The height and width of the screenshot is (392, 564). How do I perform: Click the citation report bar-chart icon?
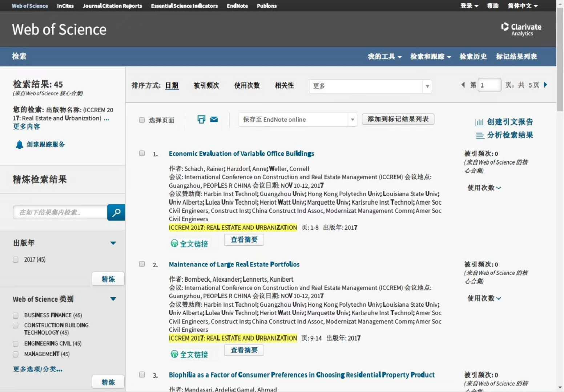tap(479, 122)
